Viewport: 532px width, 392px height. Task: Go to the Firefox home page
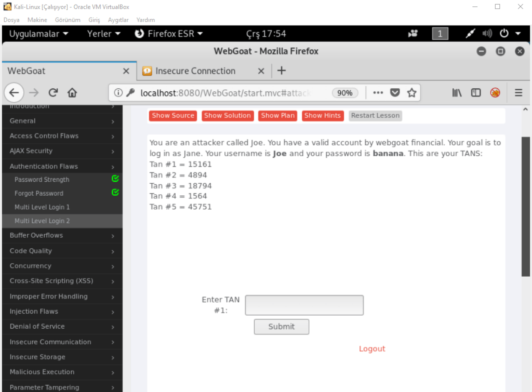point(72,93)
